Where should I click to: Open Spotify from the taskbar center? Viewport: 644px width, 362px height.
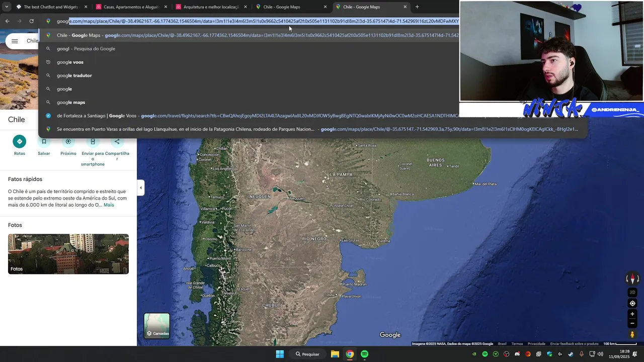(364, 354)
